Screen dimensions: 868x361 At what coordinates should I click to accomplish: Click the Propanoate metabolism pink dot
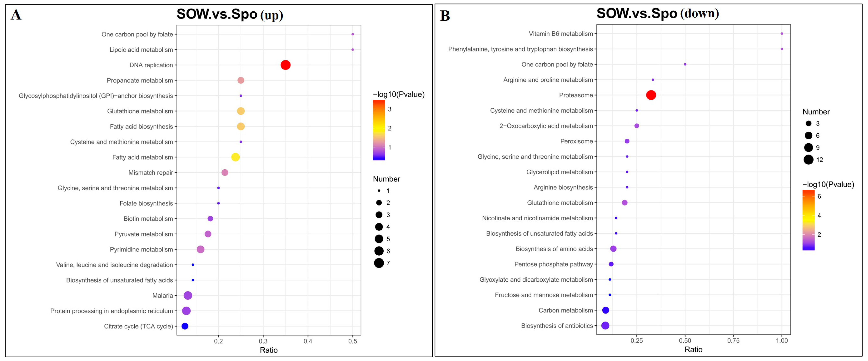coord(241,80)
